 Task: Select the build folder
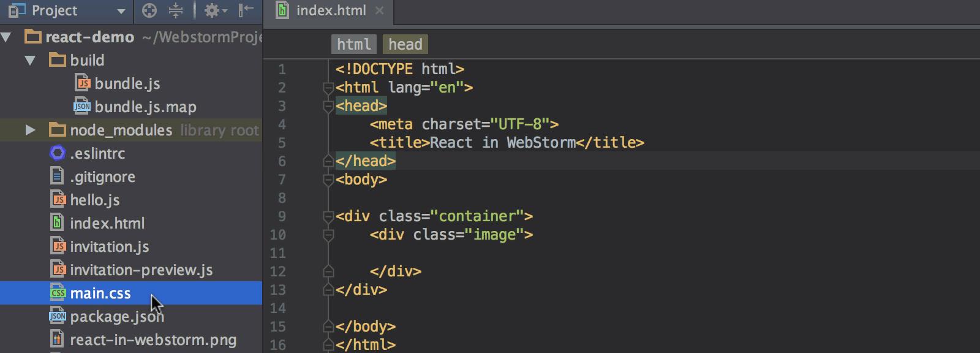click(x=87, y=60)
